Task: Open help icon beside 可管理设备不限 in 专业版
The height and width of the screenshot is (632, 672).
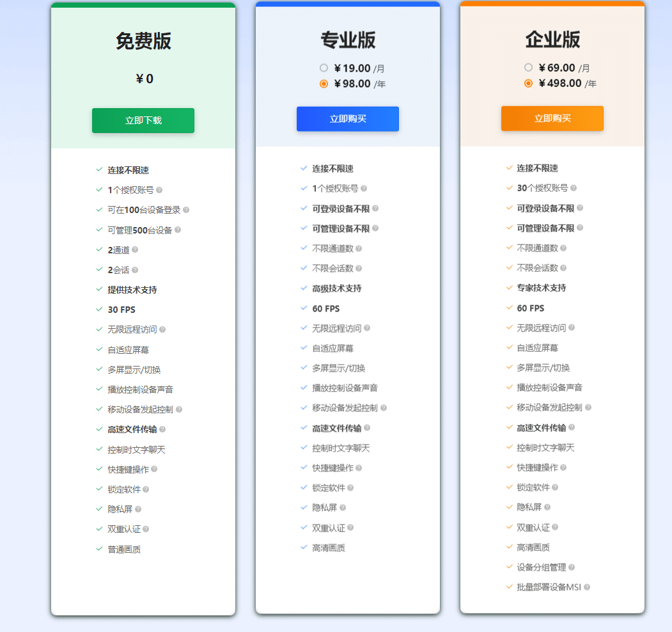Action: coord(375,228)
